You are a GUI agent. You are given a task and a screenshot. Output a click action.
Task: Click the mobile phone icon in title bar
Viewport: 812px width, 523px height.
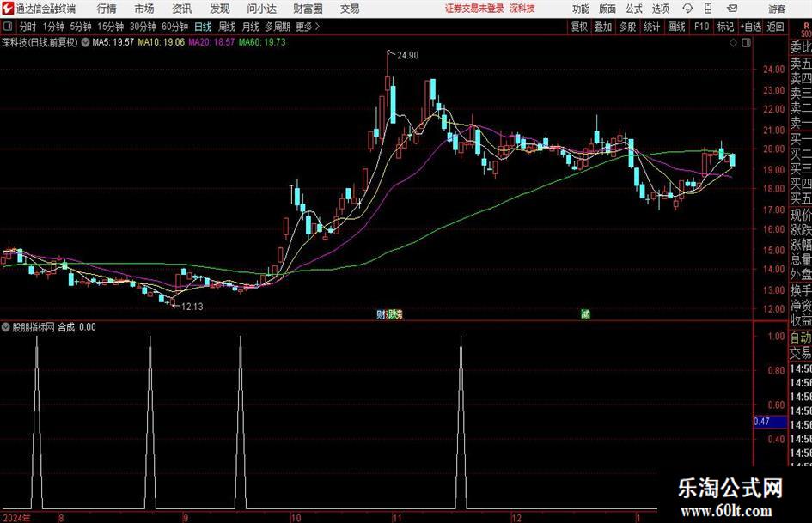click(x=708, y=9)
